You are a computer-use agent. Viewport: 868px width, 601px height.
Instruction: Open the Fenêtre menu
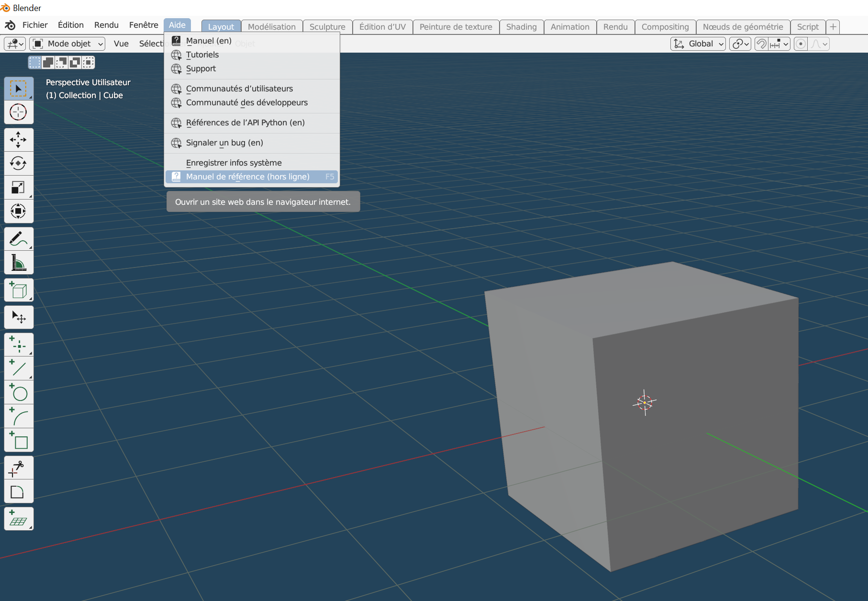(x=144, y=25)
